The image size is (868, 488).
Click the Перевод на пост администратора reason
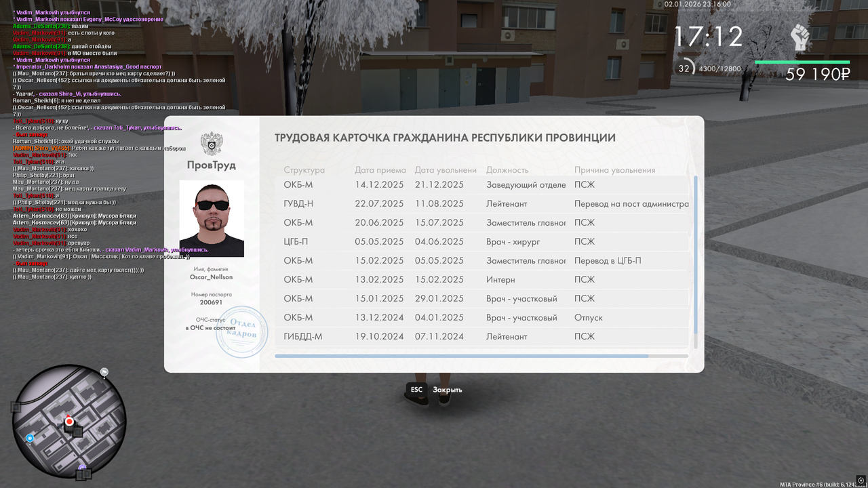click(x=631, y=203)
